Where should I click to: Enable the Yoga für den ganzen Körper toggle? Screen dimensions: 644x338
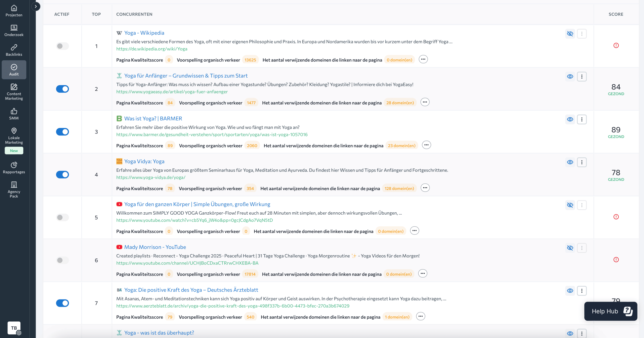click(62, 217)
